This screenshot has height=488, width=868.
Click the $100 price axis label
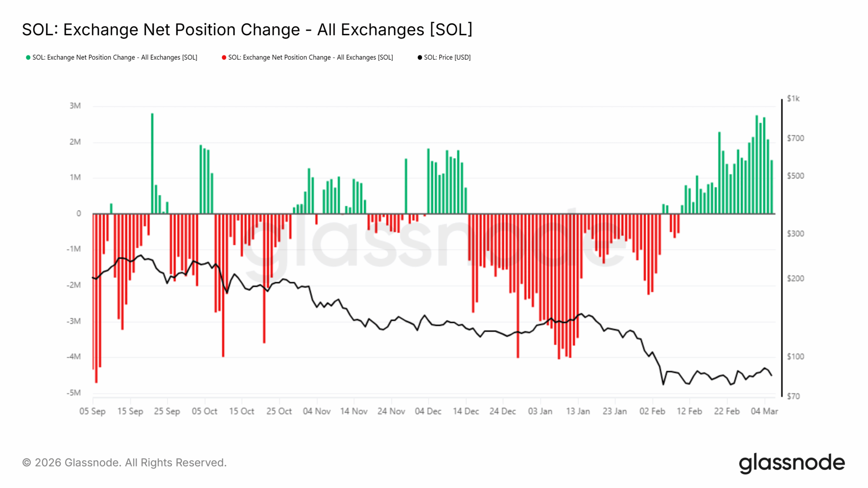pyautogui.click(x=795, y=357)
